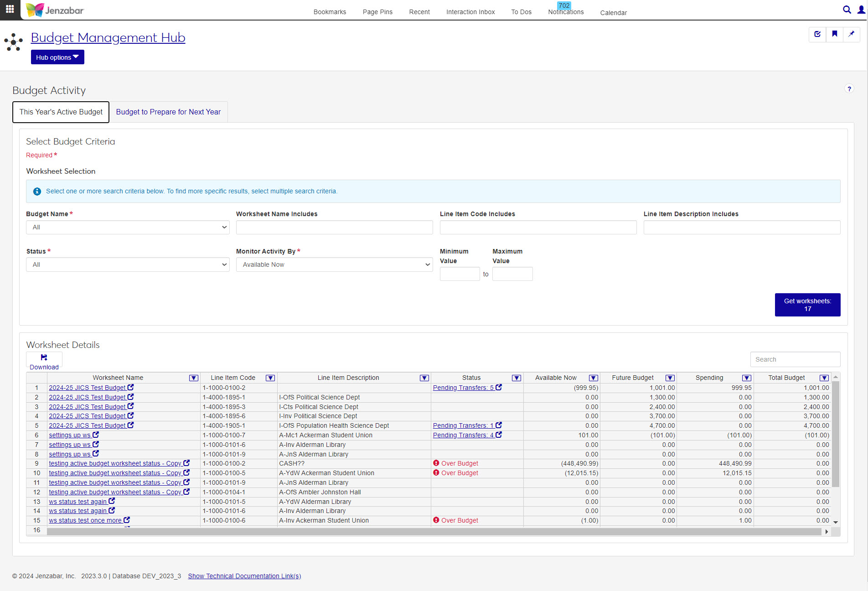Image resolution: width=868 pixels, height=591 pixels.
Task: Click the pin page icon
Action: pos(851,34)
